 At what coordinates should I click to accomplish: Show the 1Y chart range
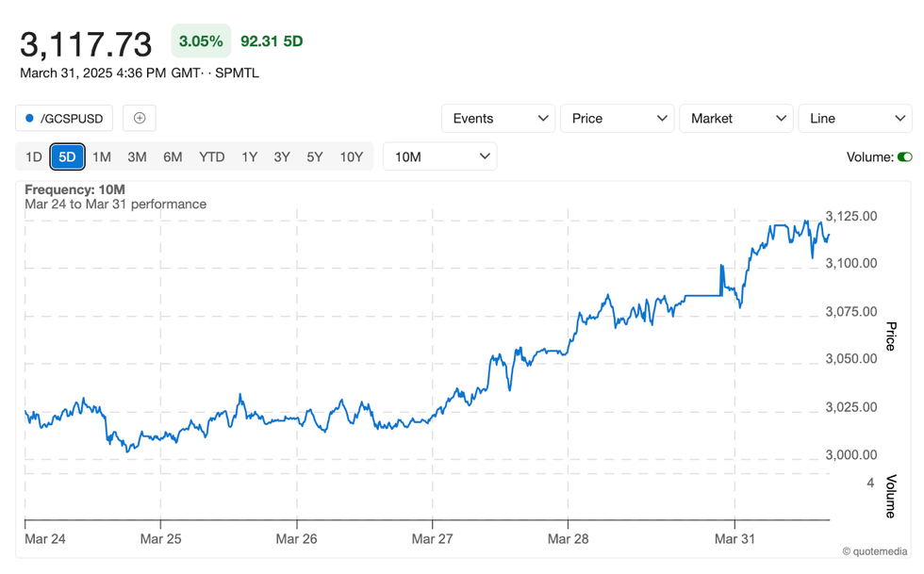(249, 157)
